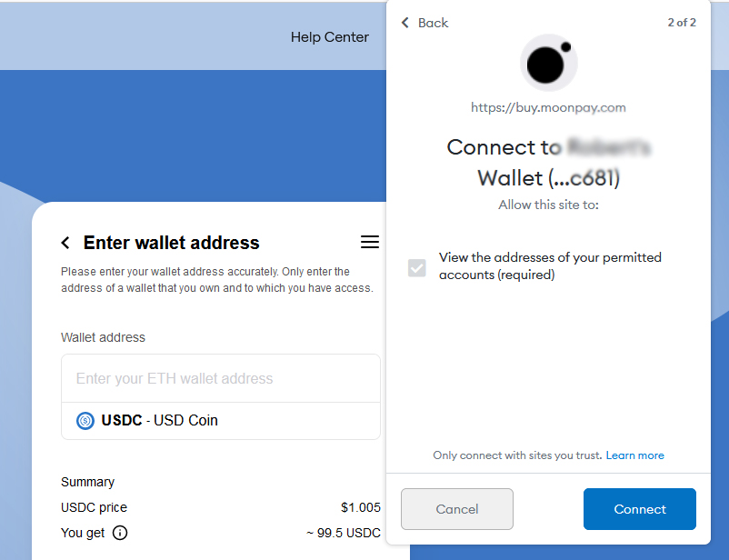Click the MoonPay black circle logo
The width and height of the screenshot is (729, 560).
(x=549, y=63)
